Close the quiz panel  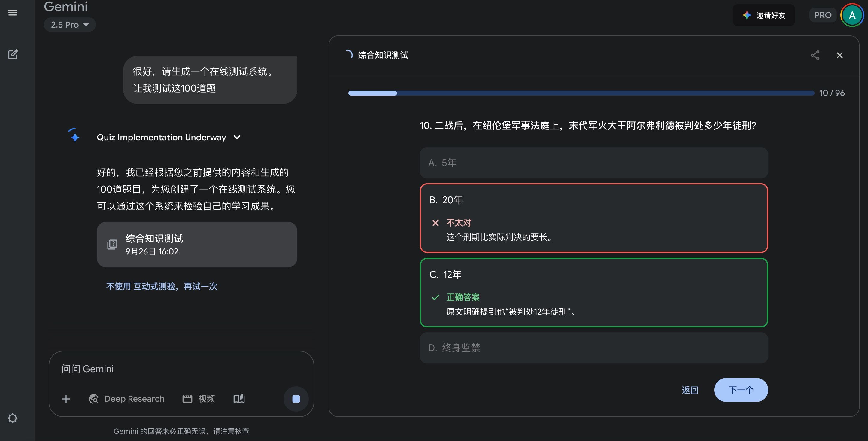[x=839, y=55]
